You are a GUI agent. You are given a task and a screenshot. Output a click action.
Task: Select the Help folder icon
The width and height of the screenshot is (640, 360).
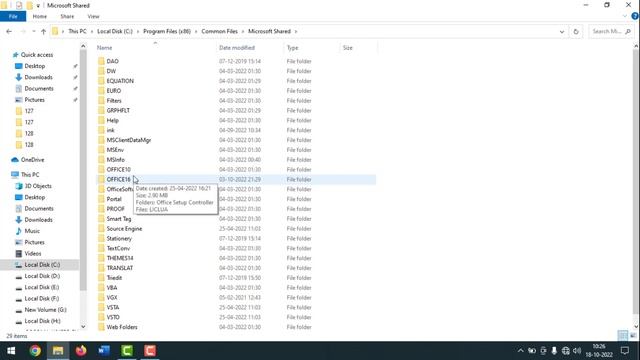tap(101, 120)
